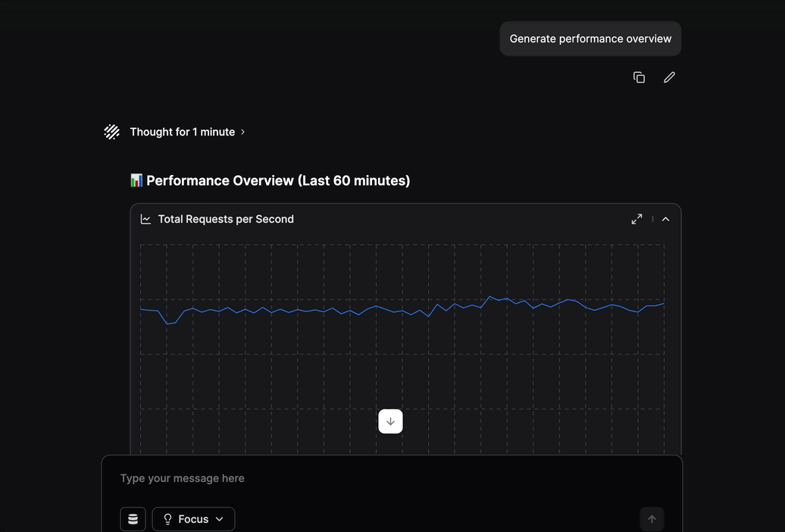The width and height of the screenshot is (785, 532).
Task: Expand the Thought for 1 minute section
Action: [x=187, y=132]
